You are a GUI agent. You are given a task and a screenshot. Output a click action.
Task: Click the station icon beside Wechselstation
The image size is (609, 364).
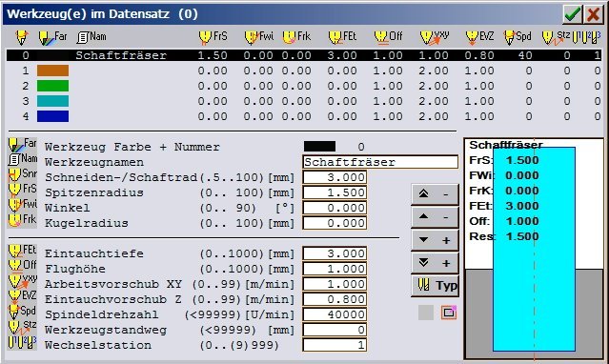(23, 342)
